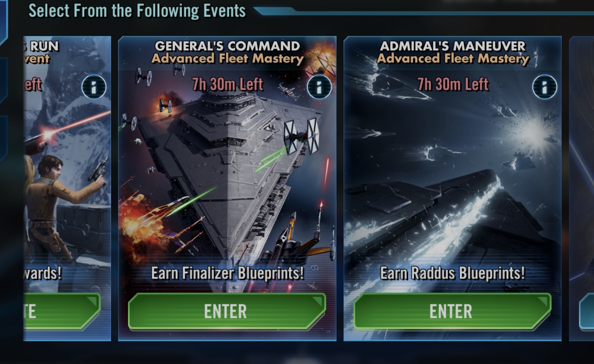
Task: Click 7h 30m Left timer on General's Command
Action: click(227, 84)
